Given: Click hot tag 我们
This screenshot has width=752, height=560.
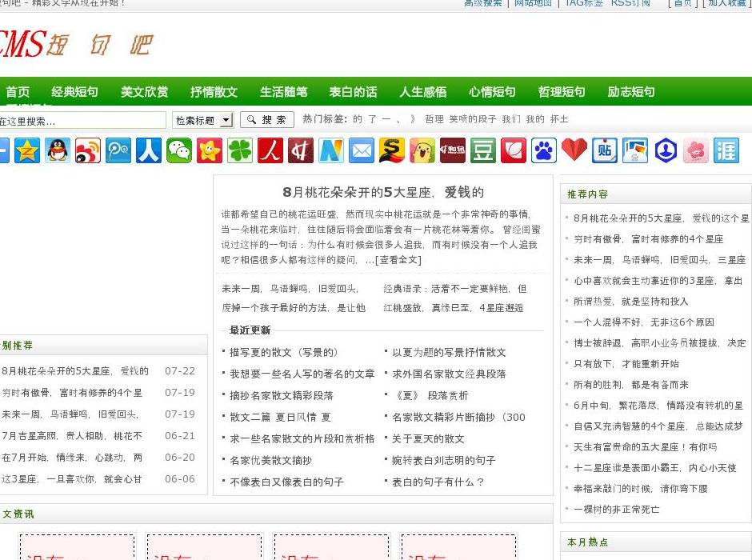Looking at the screenshot, I should 511,119.
